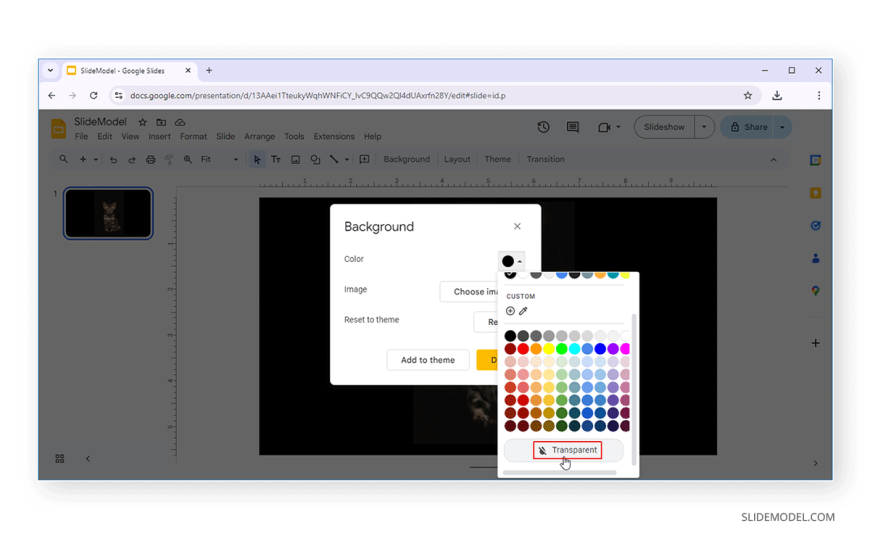This screenshot has height=539, width=870.
Task: Open the Insert menu
Action: [x=159, y=136]
